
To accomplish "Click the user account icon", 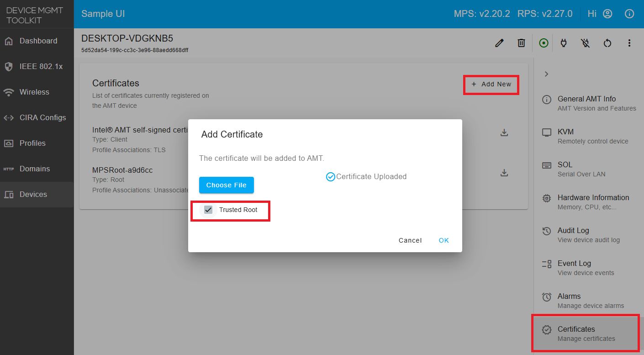I will click(x=607, y=14).
